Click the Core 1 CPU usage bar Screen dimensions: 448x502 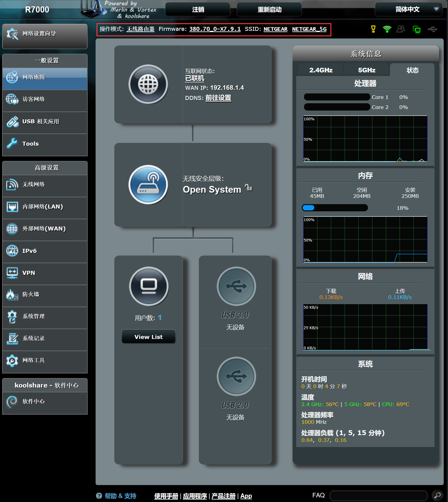point(337,97)
